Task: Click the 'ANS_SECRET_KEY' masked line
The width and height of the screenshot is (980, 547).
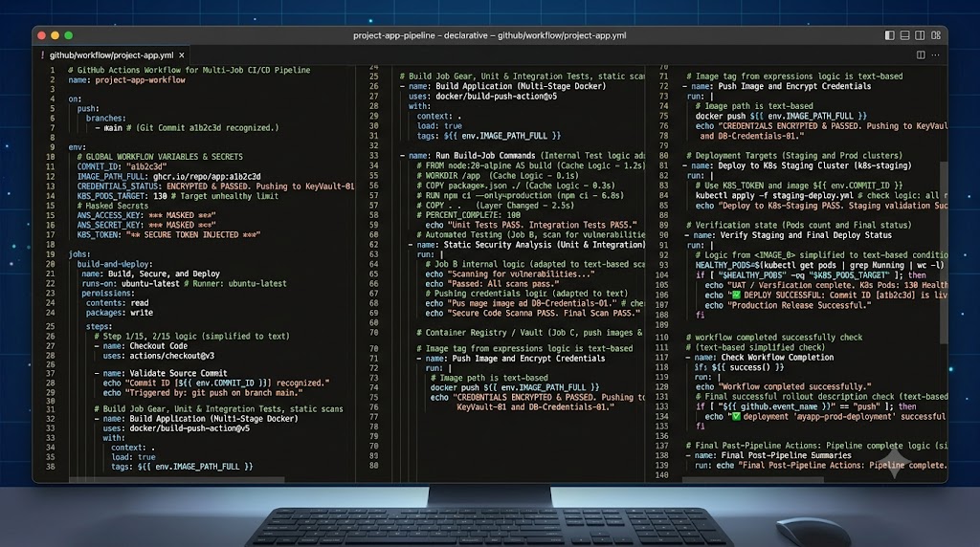Action: 146,225
